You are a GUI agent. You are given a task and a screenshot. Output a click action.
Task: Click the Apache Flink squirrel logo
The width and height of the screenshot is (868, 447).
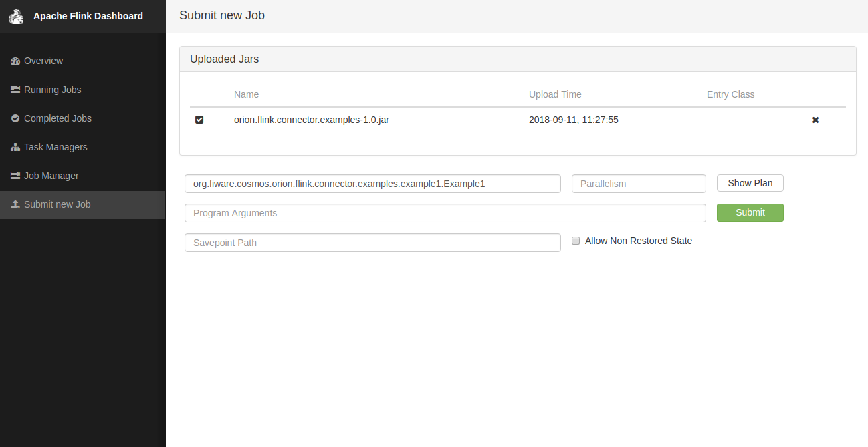coord(16,16)
